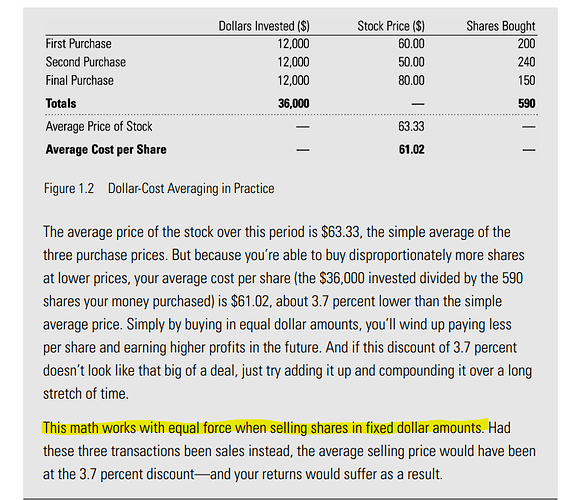Select the Final Purchase row label
The image size is (562, 500).
coord(80,80)
